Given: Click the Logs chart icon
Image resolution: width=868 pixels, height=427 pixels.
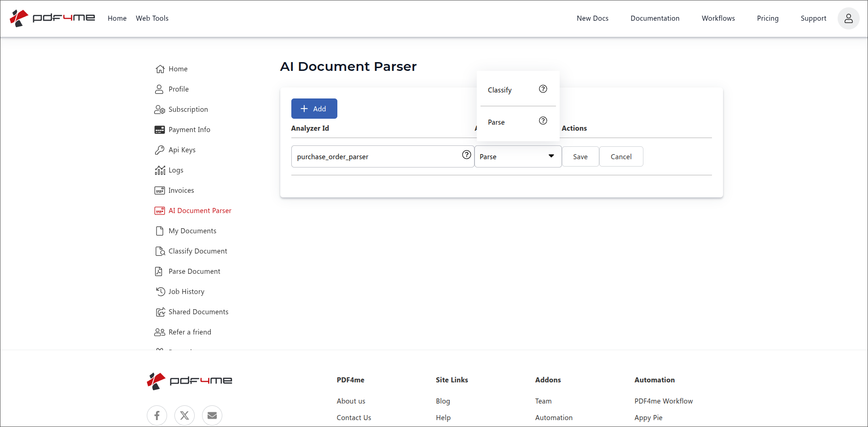Looking at the screenshot, I should (160, 170).
